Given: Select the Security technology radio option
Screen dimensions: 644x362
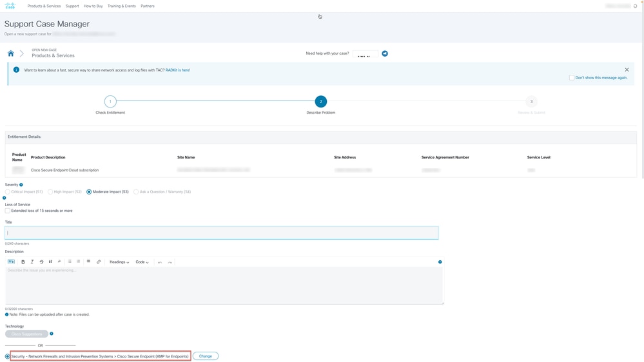Looking at the screenshot, I should pyautogui.click(x=7, y=356).
